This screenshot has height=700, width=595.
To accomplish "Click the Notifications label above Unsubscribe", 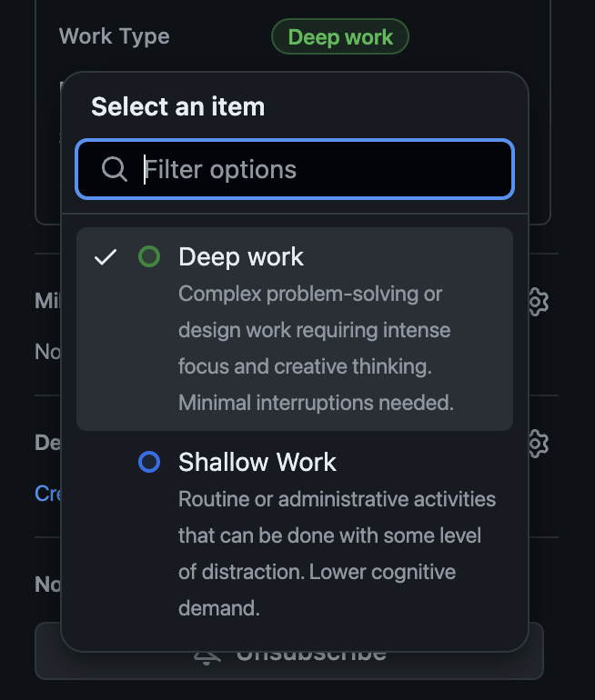I will click(47, 585).
